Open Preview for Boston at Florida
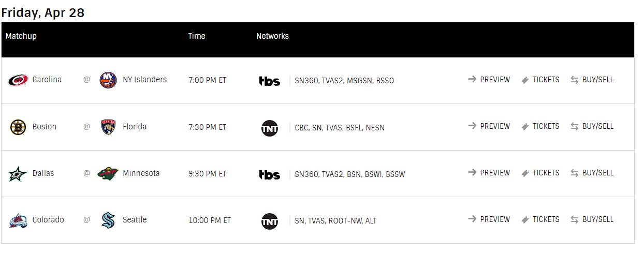 tap(489, 126)
